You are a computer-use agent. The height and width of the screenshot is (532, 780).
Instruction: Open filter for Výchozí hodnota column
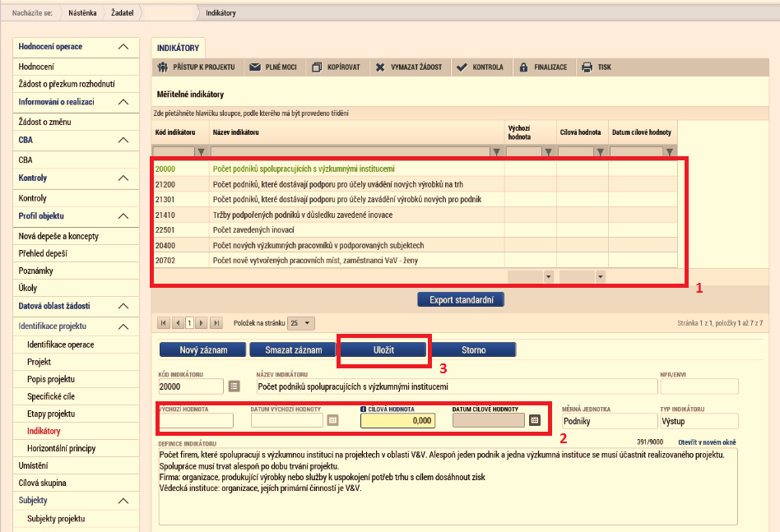[x=548, y=151]
